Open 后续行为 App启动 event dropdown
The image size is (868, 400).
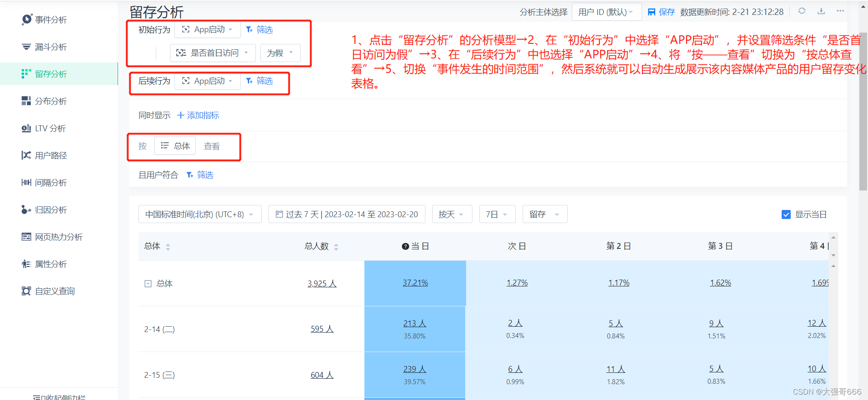point(208,81)
